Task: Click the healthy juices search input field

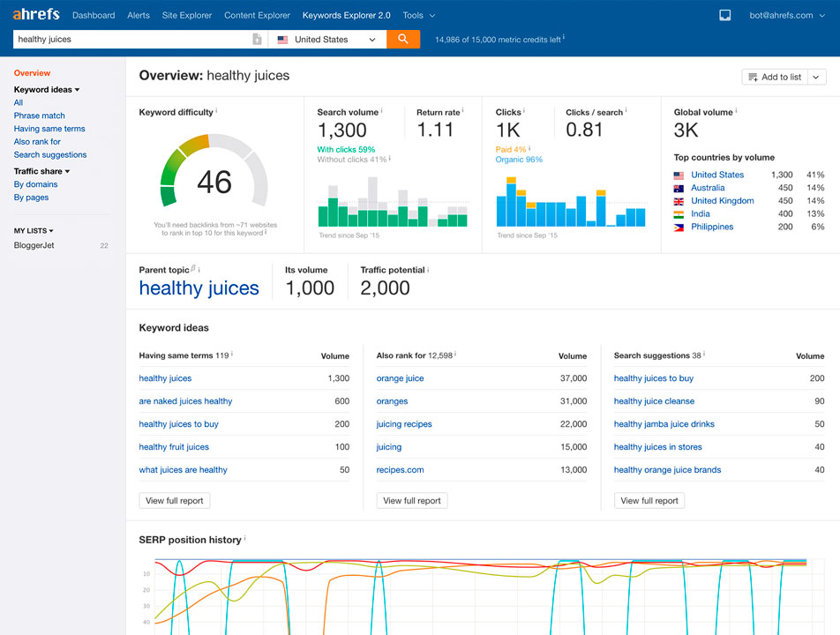Action: 132,40
